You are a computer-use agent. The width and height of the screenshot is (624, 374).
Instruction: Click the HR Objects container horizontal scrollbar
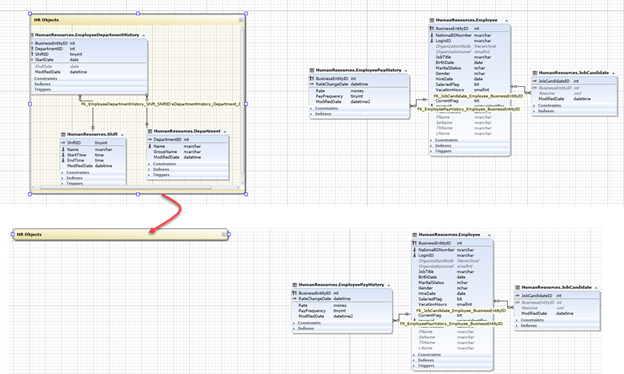coord(126,187)
